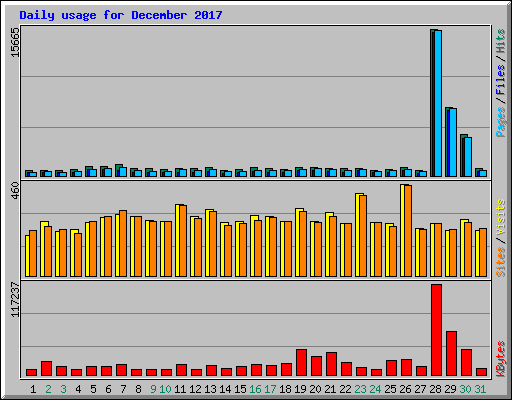Select day 25 label on the axis
This screenshot has height=400, width=512.
point(390,389)
